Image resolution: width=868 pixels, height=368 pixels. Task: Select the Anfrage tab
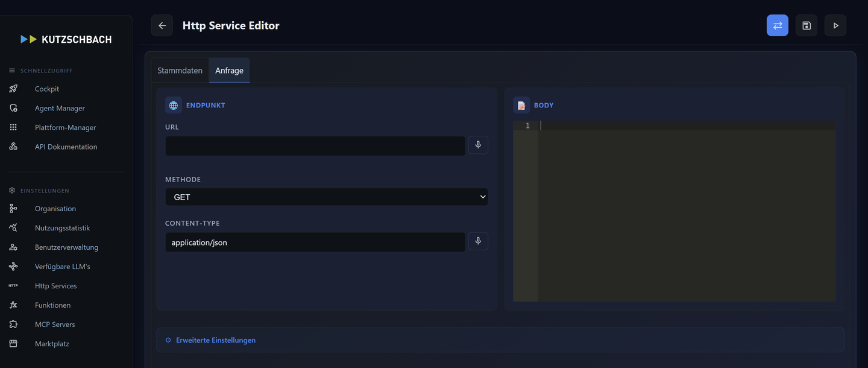point(229,71)
